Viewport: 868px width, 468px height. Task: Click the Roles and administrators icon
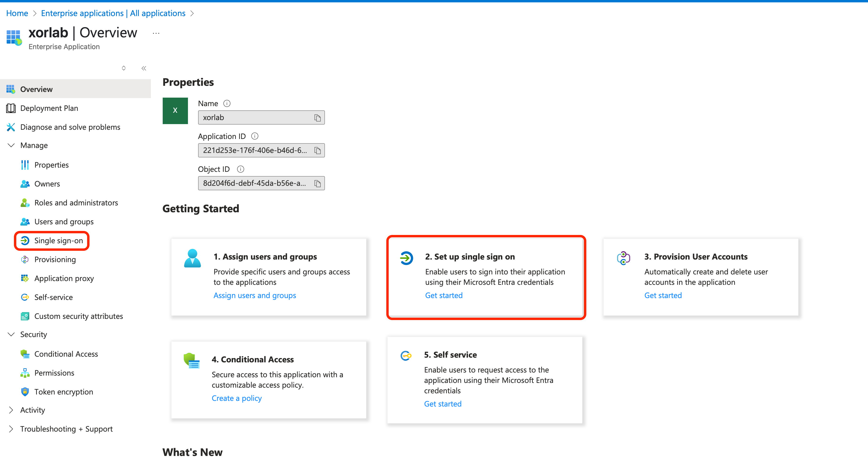(25, 203)
